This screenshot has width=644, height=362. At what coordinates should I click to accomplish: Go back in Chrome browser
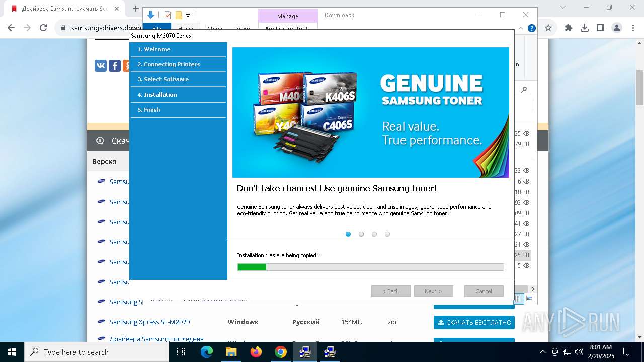click(x=11, y=28)
